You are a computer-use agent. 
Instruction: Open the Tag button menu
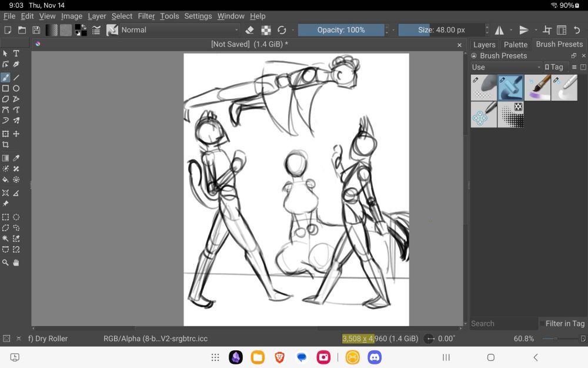(x=554, y=67)
